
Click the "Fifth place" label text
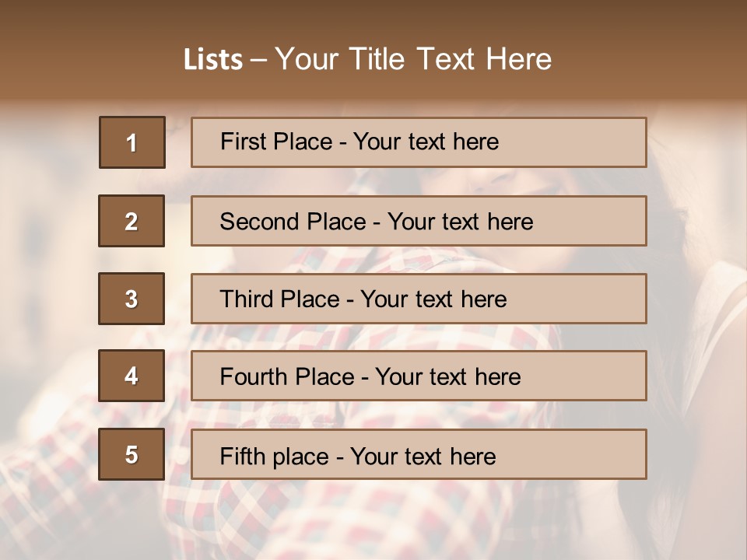tap(274, 456)
